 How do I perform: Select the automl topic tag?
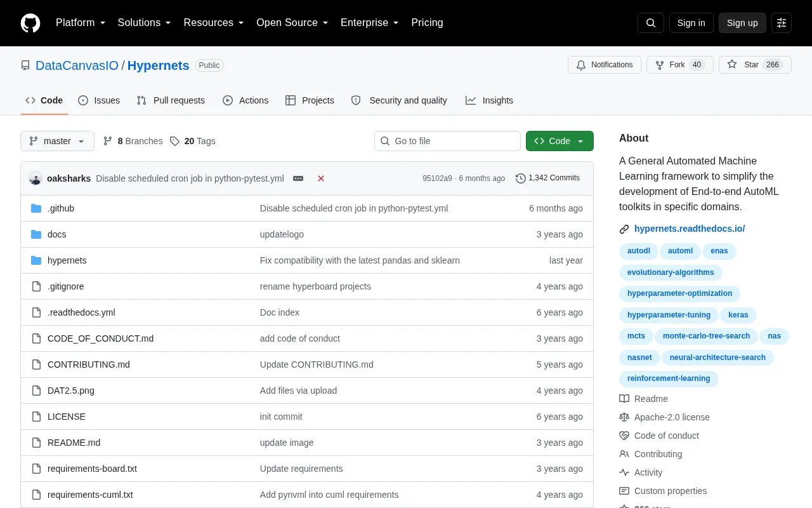tap(680, 251)
